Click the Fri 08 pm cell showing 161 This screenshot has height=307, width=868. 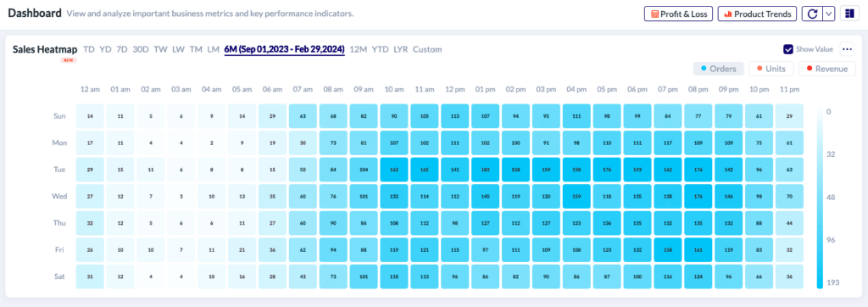(x=699, y=250)
